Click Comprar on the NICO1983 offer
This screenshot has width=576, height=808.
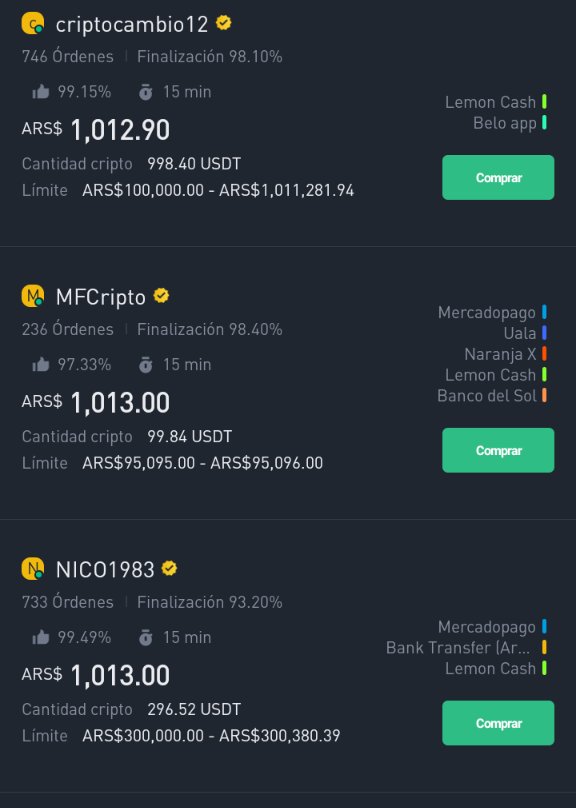(498, 723)
